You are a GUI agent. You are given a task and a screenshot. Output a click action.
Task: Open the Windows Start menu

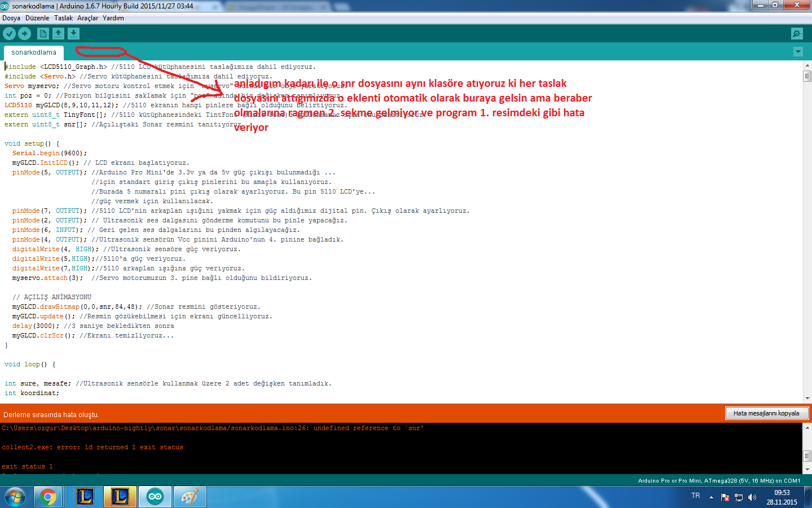coord(15,497)
